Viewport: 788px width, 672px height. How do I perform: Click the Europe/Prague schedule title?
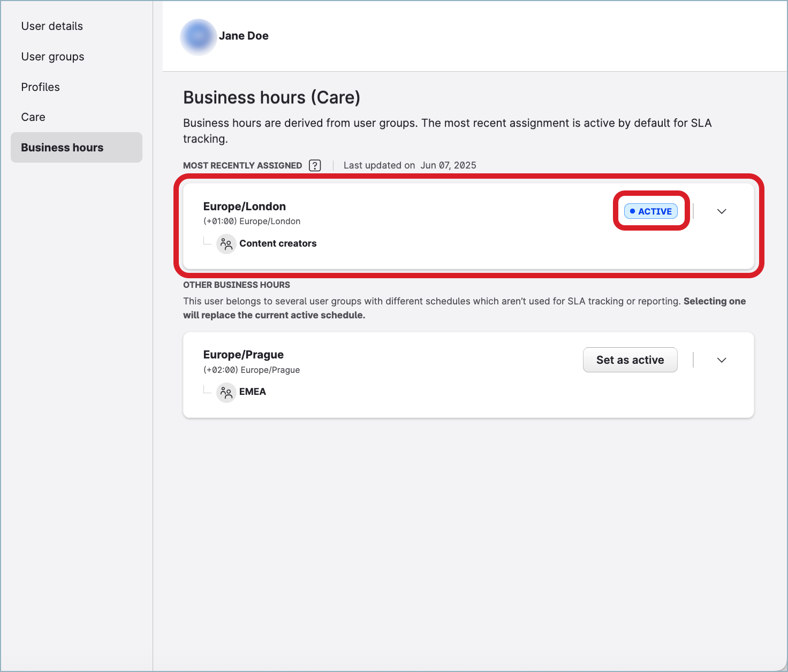pyautogui.click(x=243, y=355)
